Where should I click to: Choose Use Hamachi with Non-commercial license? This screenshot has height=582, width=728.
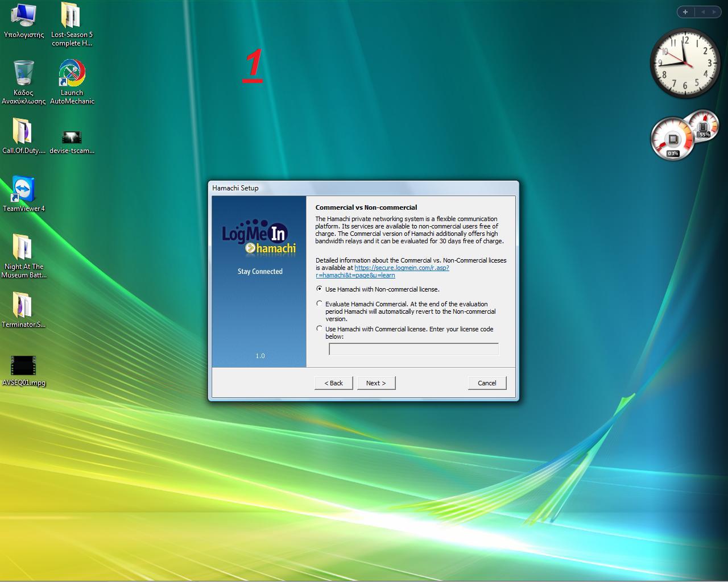coord(319,289)
